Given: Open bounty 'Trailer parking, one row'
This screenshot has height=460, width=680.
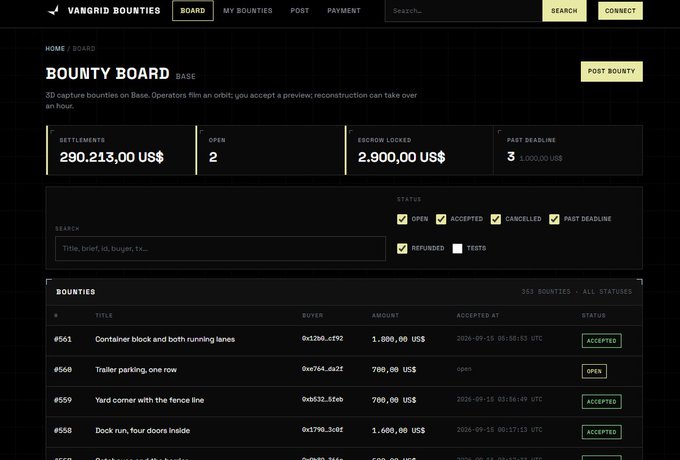Looking at the screenshot, I should tap(136, 369).
